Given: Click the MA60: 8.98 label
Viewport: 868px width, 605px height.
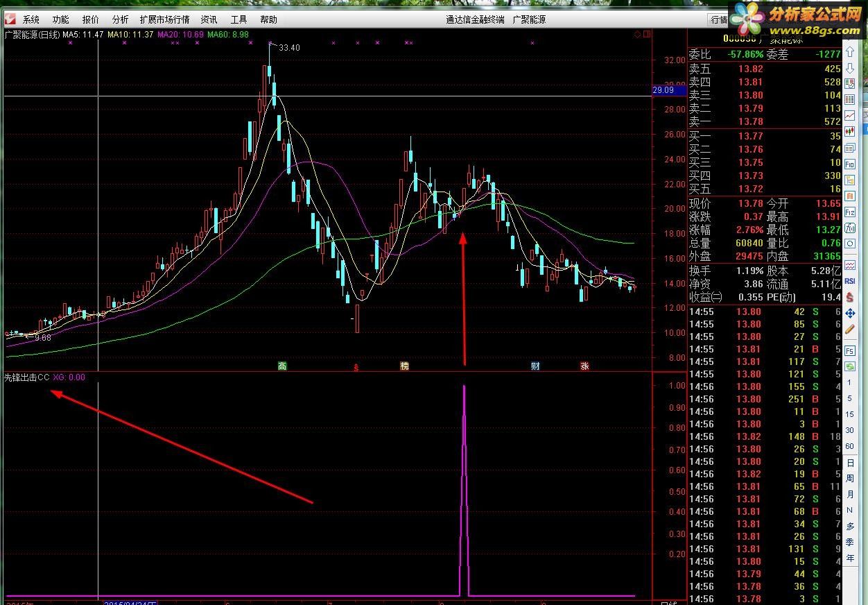Looking at the screenshot, I should click(x=228, y=34).
